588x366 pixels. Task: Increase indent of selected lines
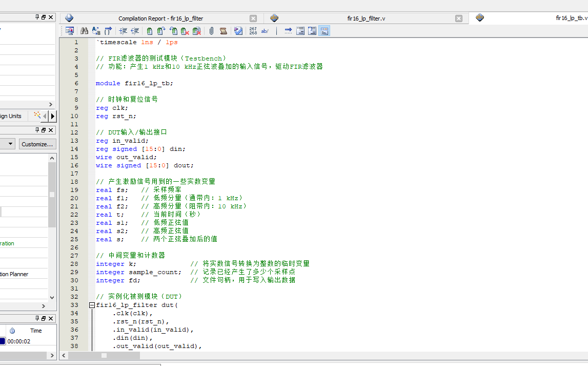(123, 31)
